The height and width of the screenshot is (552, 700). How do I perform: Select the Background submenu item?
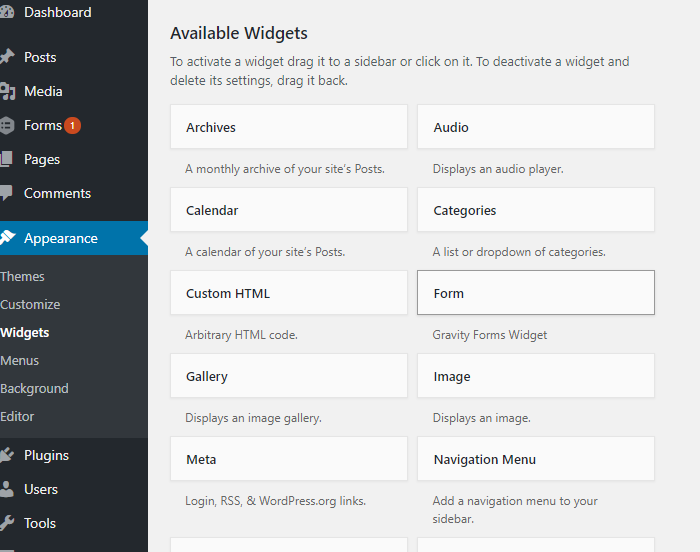tap(34, 389)
